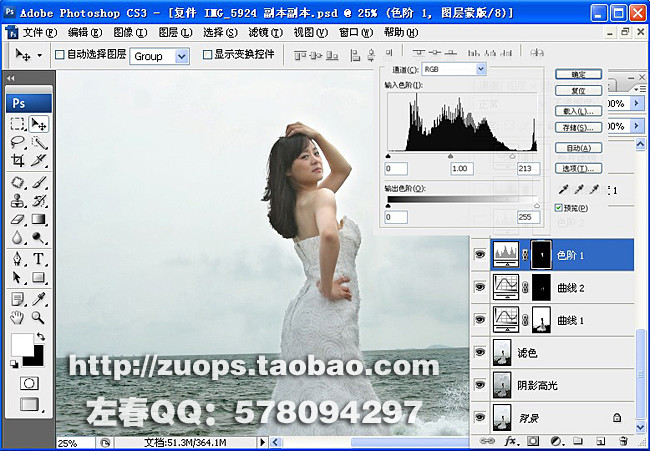Select the Zoom tool
Image resolution: width=650 pixels, height=451 pixels.
click(39, 318)
